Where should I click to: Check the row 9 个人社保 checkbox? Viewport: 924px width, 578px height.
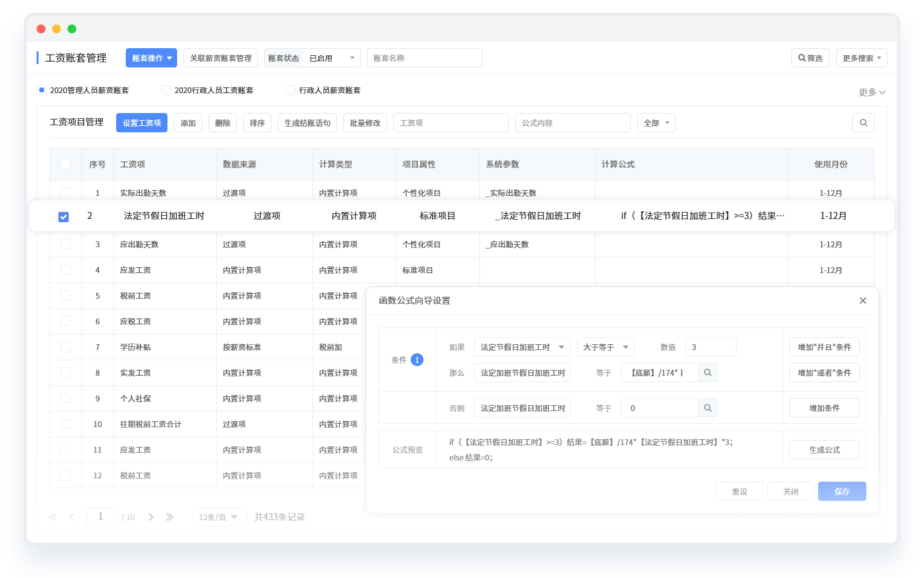coord(65,398)
